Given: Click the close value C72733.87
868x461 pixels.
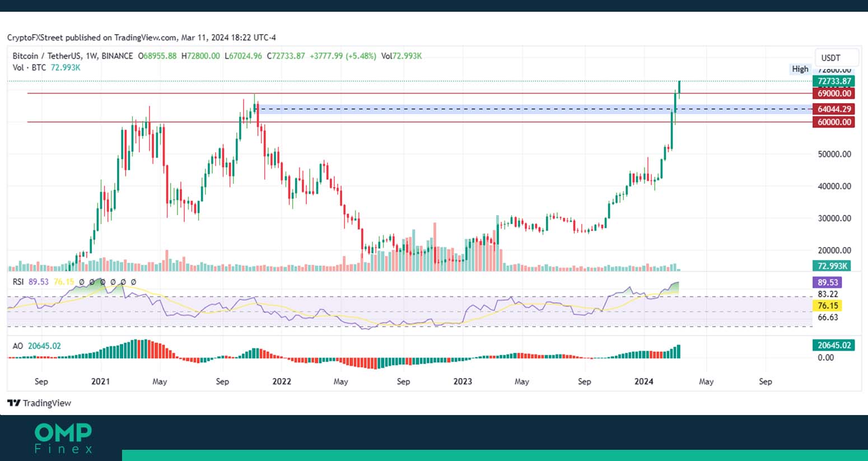Looking at the screenshot, I should coord(286,56).
